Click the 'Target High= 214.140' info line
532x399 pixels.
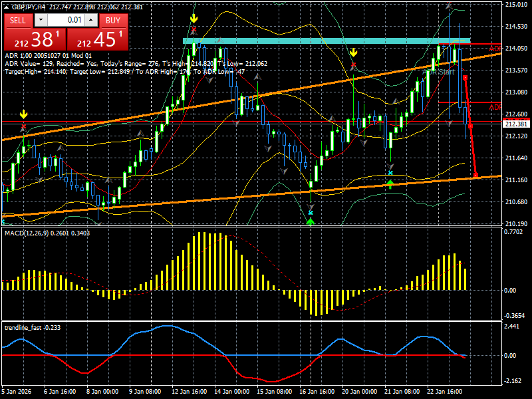[124, 72]
